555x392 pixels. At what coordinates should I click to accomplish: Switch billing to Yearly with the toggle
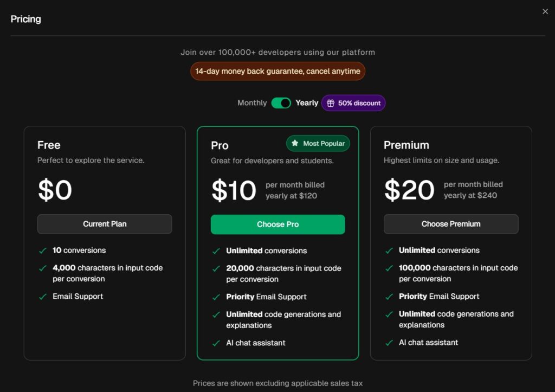pos(281,102)
